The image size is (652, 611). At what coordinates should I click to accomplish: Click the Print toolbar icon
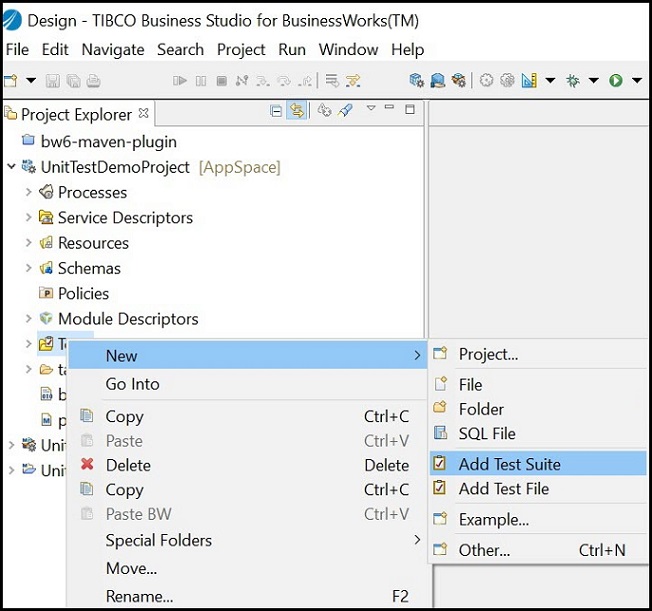tap(93, 80)
